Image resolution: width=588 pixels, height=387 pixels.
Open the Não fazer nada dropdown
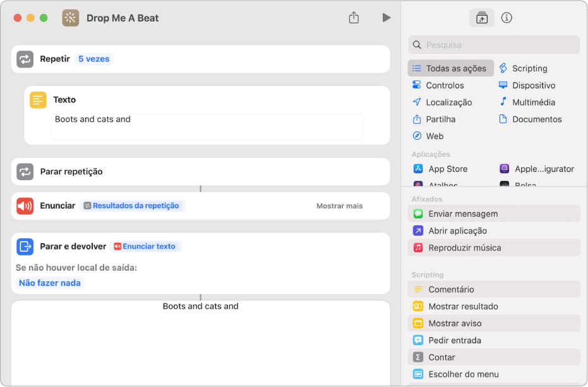click(x=49, y=283)
